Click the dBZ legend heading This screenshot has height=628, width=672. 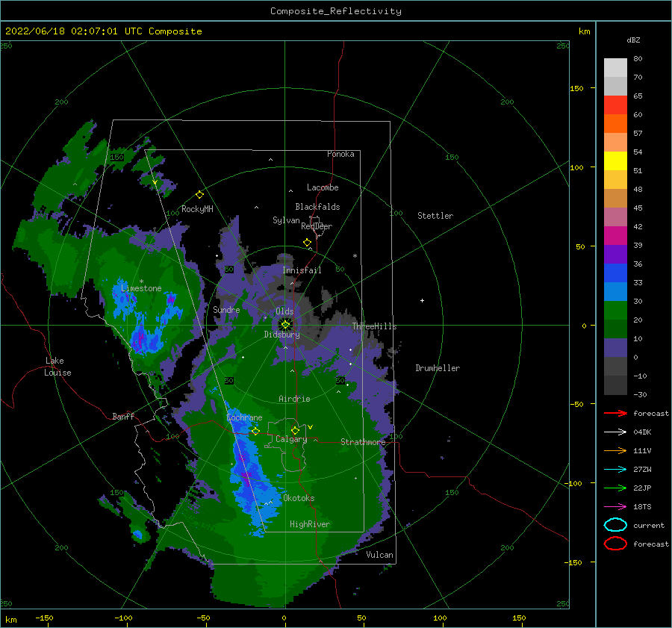point(633,40)
